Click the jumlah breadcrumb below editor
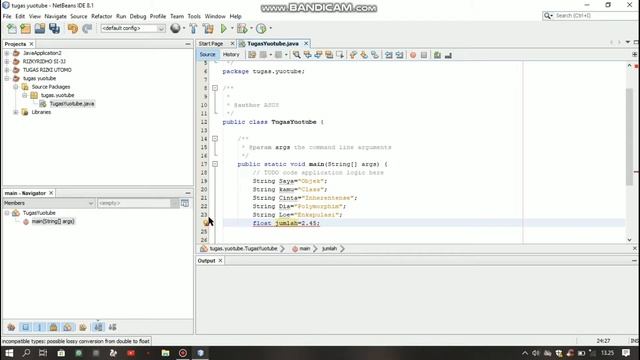 point(329,249)
